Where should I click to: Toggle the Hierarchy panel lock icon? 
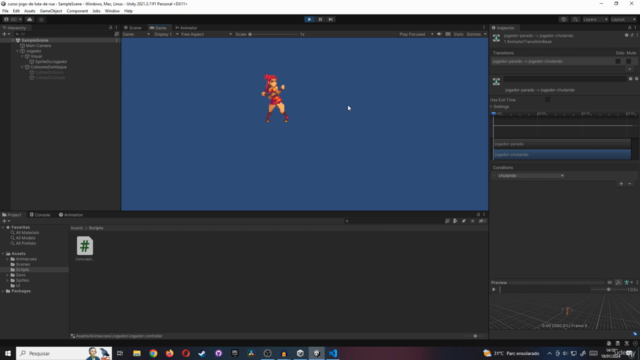[x=110, y=28]
